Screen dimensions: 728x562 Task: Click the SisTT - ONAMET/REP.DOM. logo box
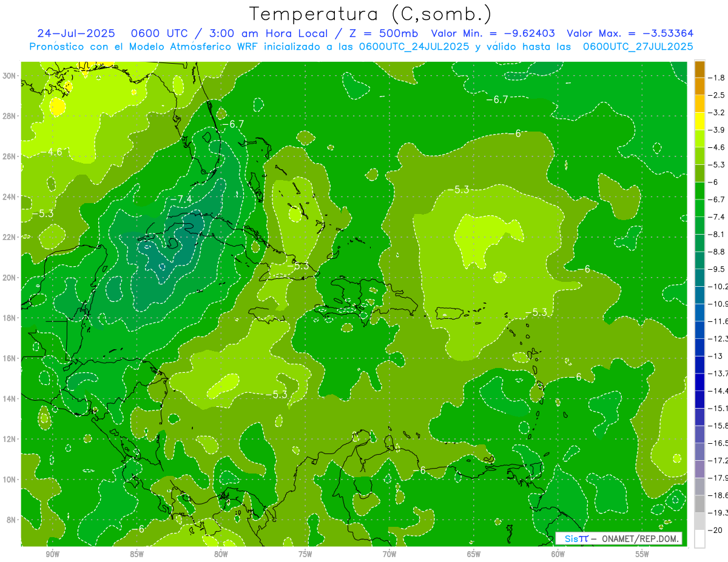pyautogui.click(x=619, y=538)
